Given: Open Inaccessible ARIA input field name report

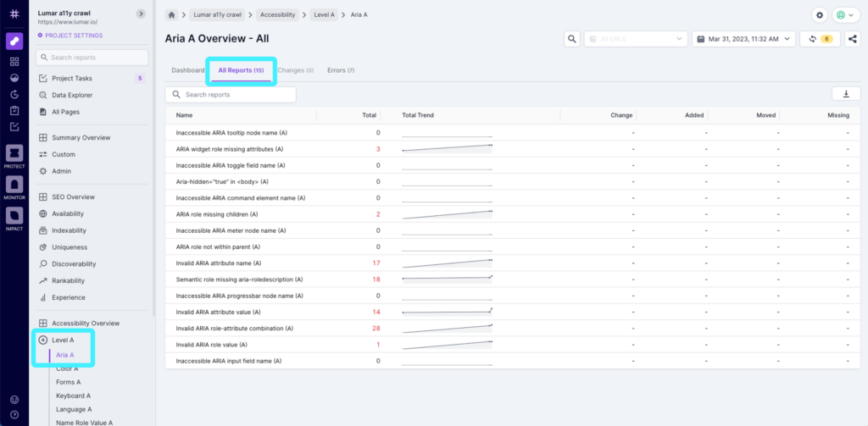Looking at the screenshot, I should [229, 361].
